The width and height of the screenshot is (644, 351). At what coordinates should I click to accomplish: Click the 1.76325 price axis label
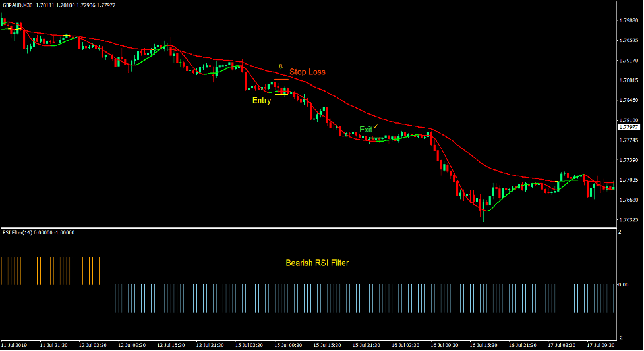(x=629, y=220)
